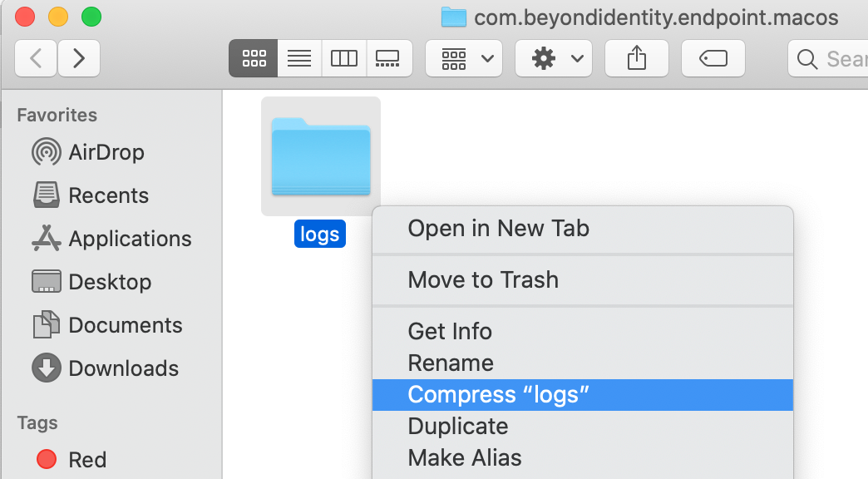This screenshot has width=868, height=479.
Task: Click the forward navigation arrow
Action: point(77,57)
